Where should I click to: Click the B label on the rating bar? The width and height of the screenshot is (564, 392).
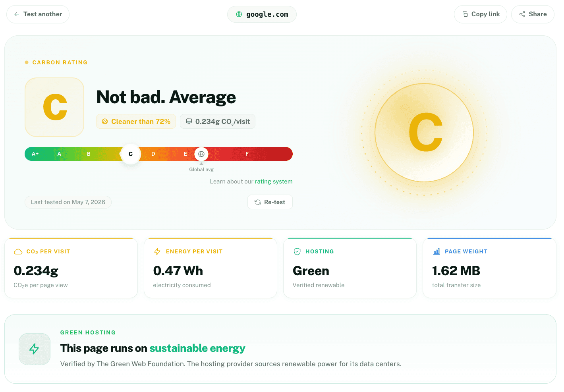[x=89, y=154]
